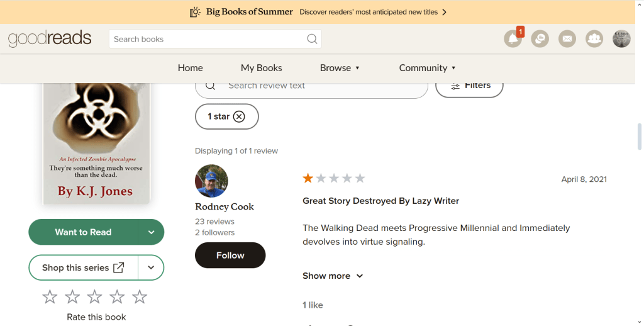The image size is (644, 326).
Task: Open the friends icon
Action: point(594,39)
